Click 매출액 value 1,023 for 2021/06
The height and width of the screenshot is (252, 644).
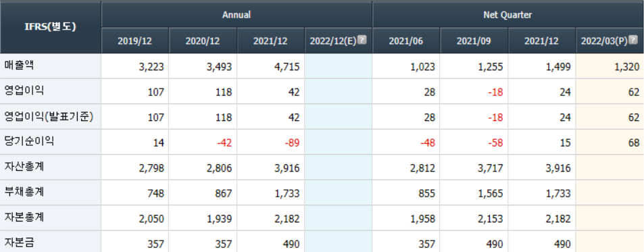422,67
